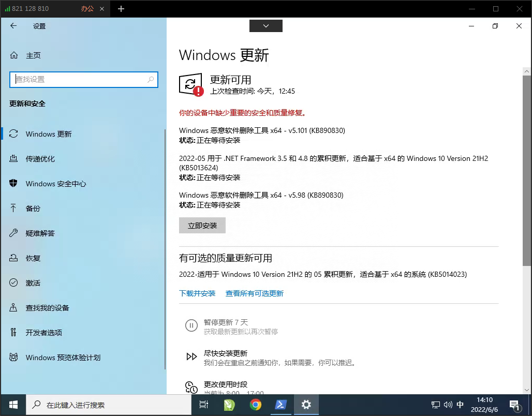Go to Windows 安全中心 section

click(84, 183)
